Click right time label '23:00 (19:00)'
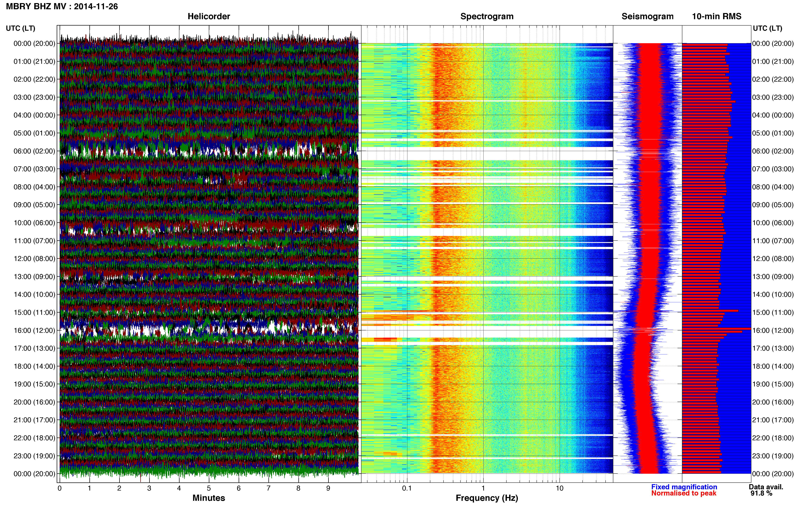The width and height of the screenshot is (812, 508). 773,456
